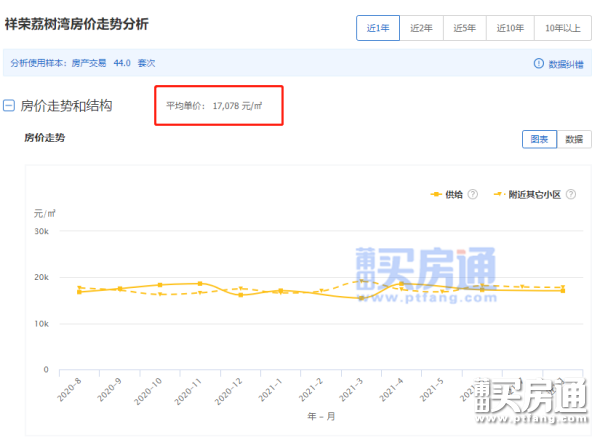Toggle the 附近其它小区 dashed legend marker
Screen dimensions: 600x440
pyautogui.click(x=499, y=194)
